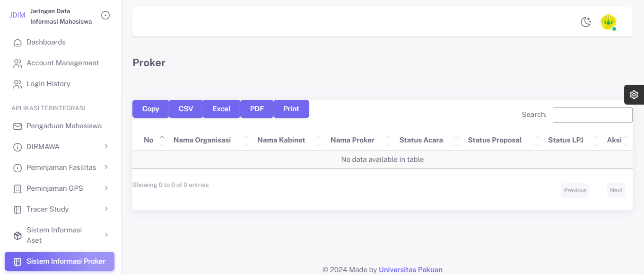Click the Account Management users icon
Screen dimensions: 644x275
(x=17, y=63)
